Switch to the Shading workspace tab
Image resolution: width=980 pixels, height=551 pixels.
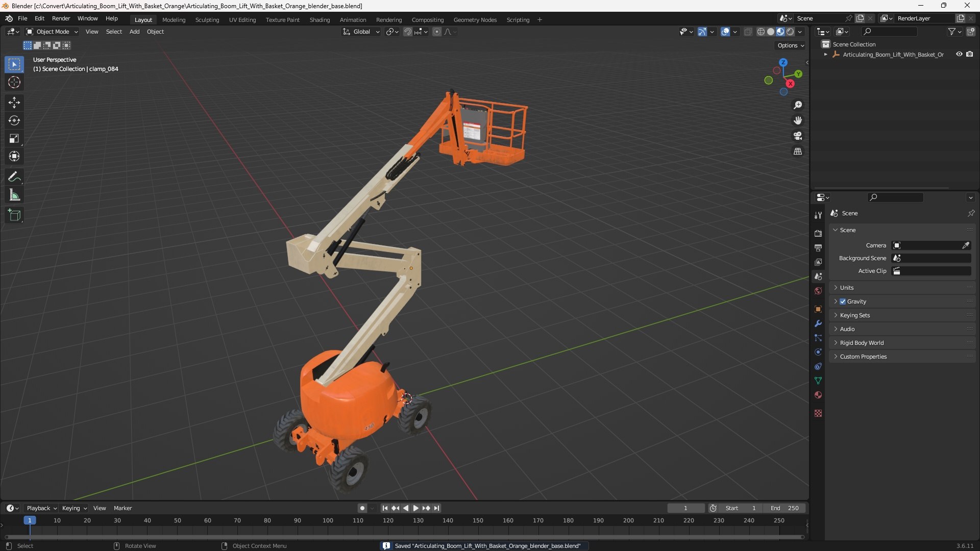pyautogui.click(x=320, y=20)
